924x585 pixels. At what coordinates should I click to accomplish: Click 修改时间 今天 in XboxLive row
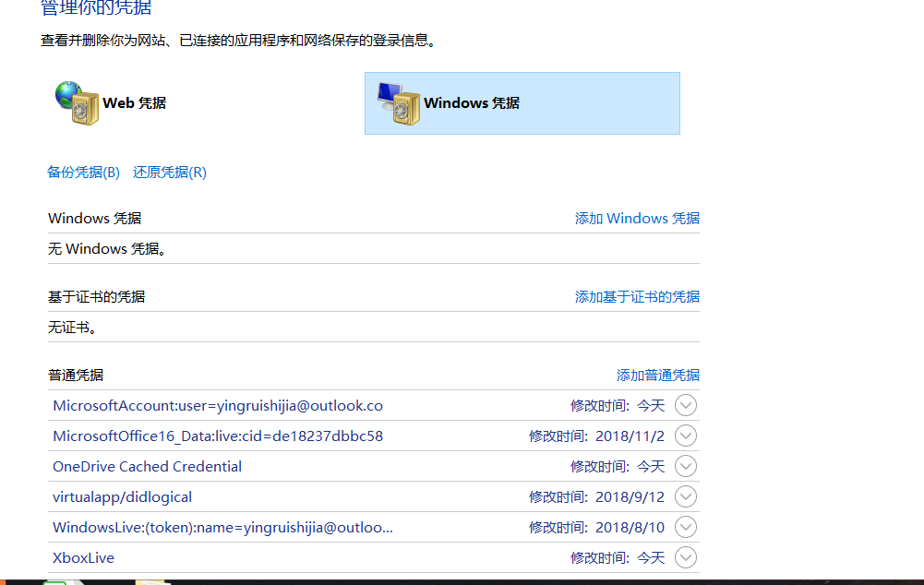click(618, 558)
